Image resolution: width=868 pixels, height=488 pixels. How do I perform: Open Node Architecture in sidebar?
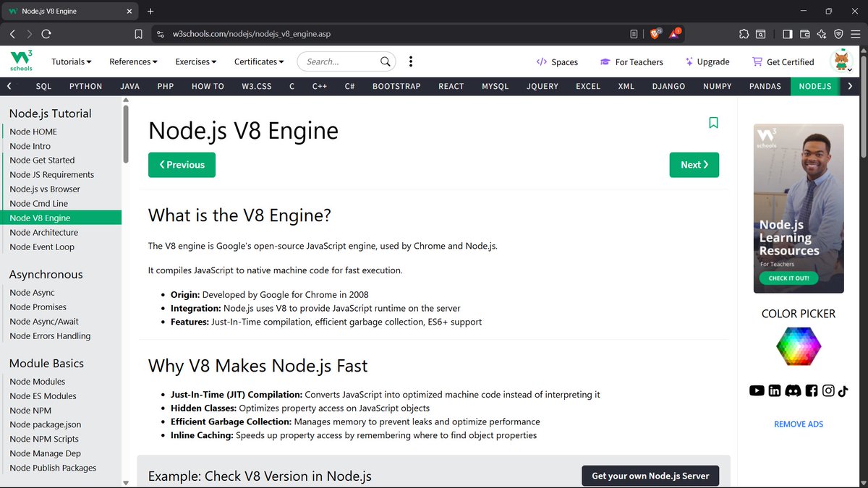(44, 232)
